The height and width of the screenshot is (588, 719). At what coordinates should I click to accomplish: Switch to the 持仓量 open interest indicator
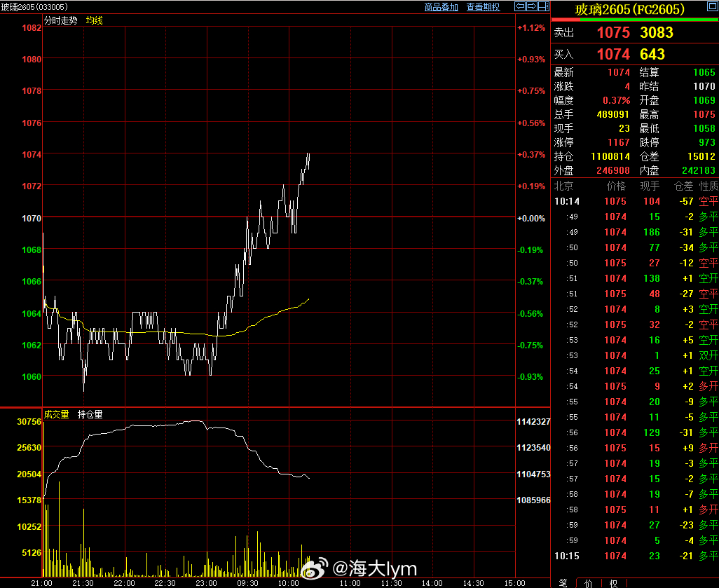[90, 415]
